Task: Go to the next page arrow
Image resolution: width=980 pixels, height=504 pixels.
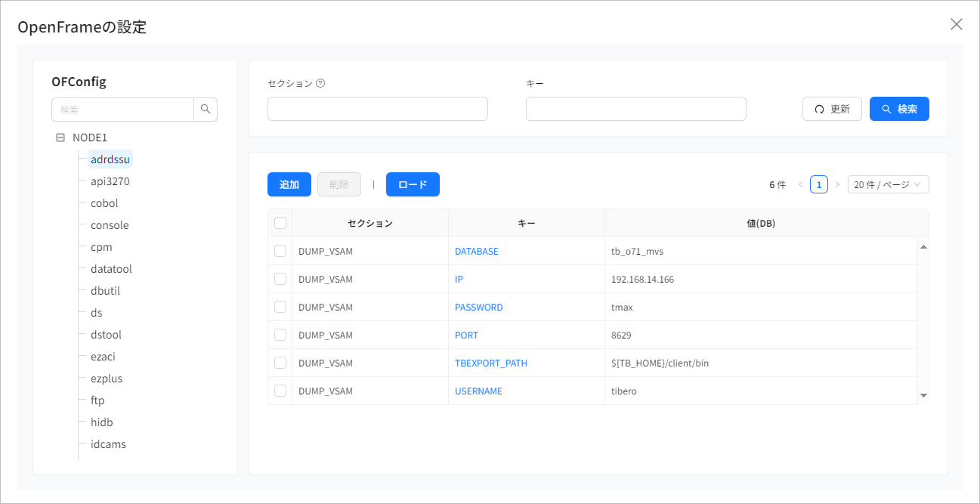Action: click(x=837, y=184)
